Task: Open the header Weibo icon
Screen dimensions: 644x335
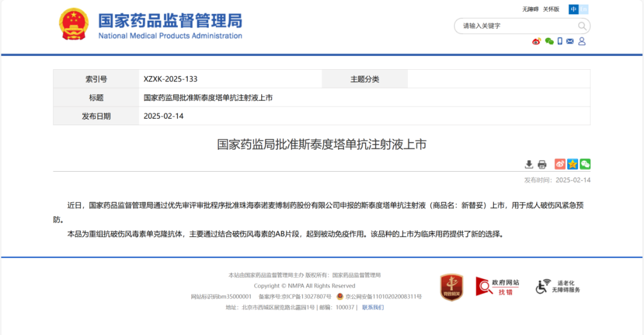Action: [537, 41]
